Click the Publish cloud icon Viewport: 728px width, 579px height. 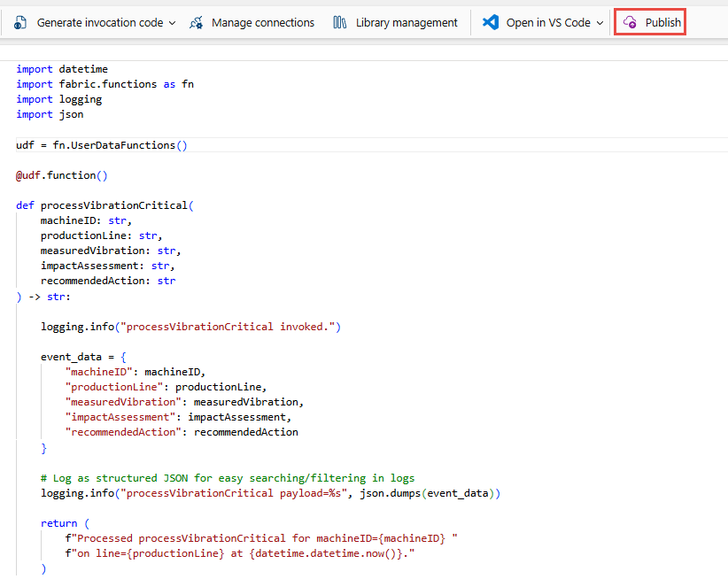click(630, 23)
